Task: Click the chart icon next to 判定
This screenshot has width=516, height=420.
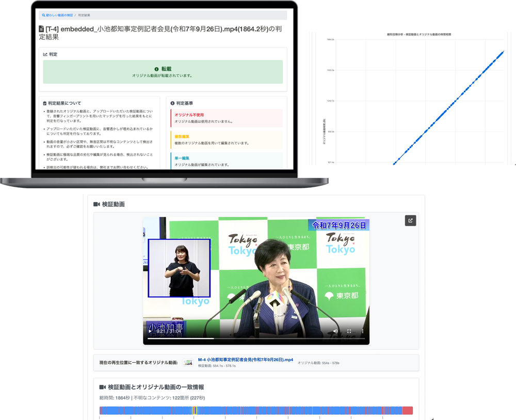Action: pyautogui.click(x=45, y=54)
